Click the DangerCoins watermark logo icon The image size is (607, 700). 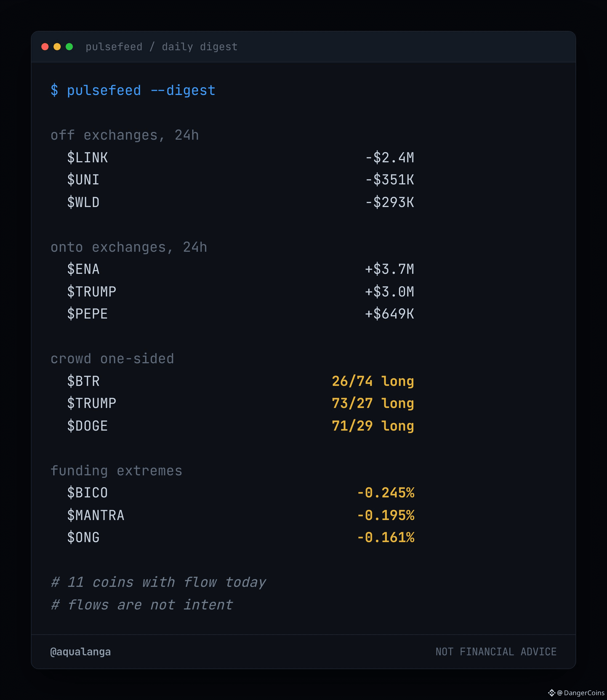[x=552, y=693]
